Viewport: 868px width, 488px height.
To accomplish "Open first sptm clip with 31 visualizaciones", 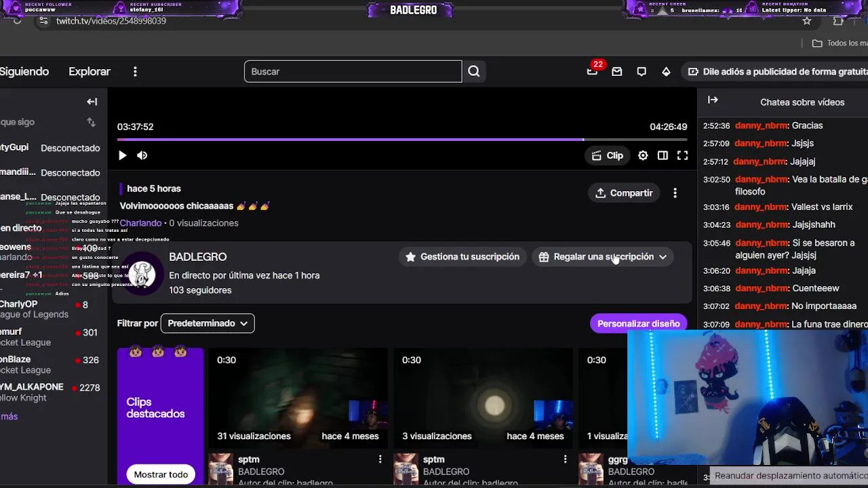I will tap(298, 398).
